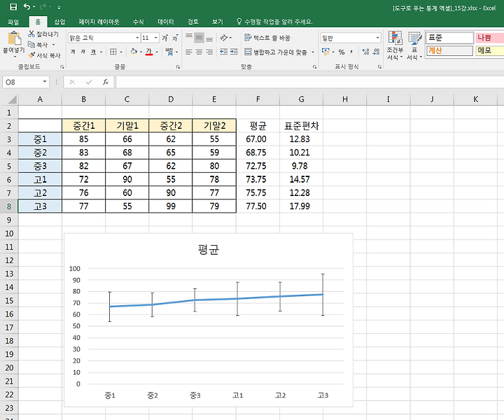This screenshot has height=420, width=504.
Task: Toggle bold formatting
Action: (x=73, y=52)
